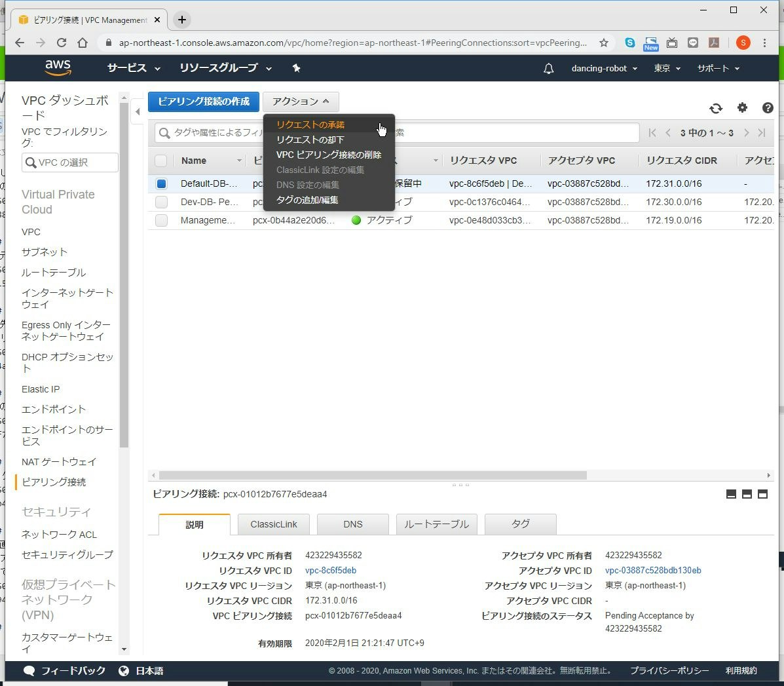784x686 pixels.
Task: Open the VPC の選択 filter box
Action: 70,162
